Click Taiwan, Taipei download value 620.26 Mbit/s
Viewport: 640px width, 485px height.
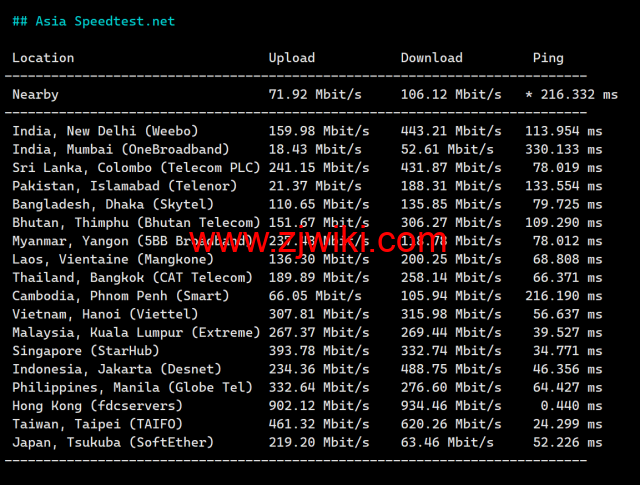tap(451, 424)
